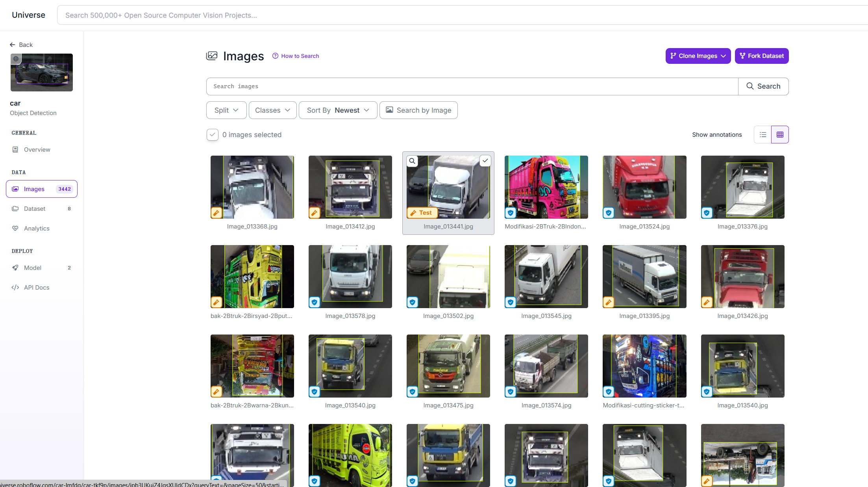868x487 pixels.
Task: Click the Fork Dataset button
Action: 762,56
